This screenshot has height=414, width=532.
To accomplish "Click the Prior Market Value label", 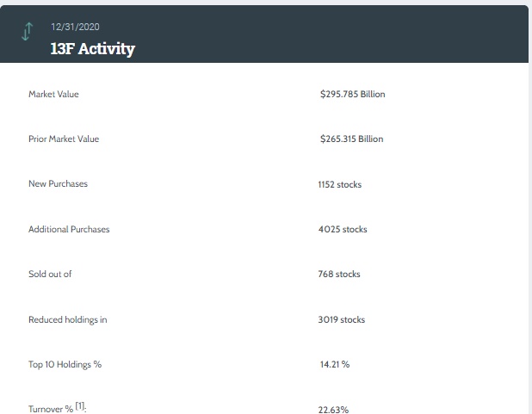I will (x=64, y=139).
